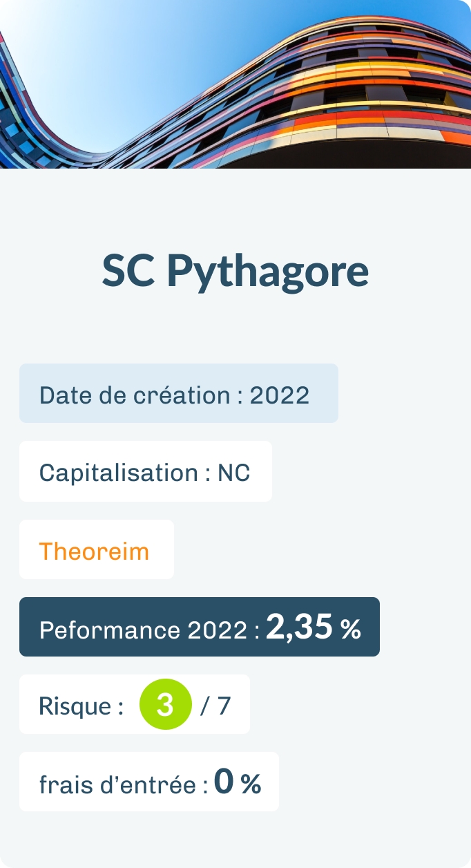Click the SC prefix in the card title
This screenshot has width=471, height=868.
point(130,270)
